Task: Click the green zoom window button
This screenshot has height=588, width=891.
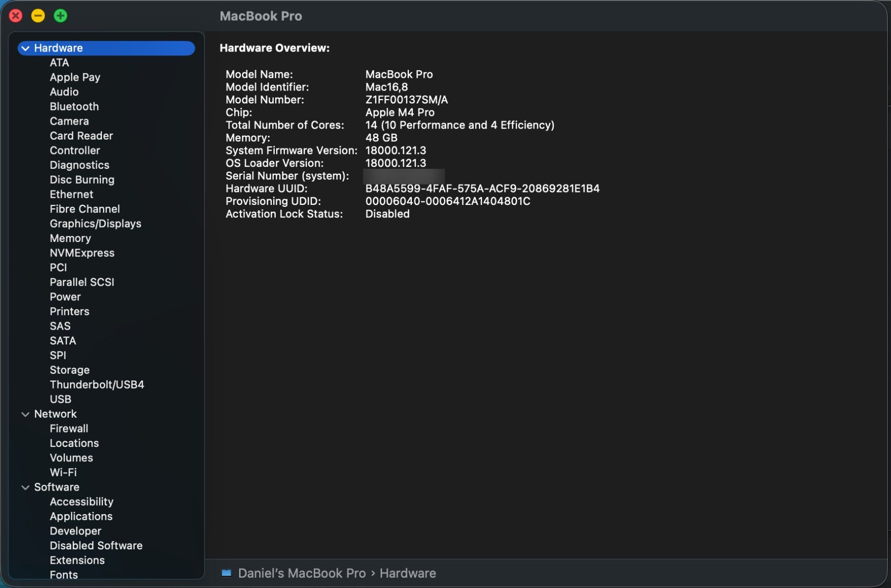Action: pos(60,16)
